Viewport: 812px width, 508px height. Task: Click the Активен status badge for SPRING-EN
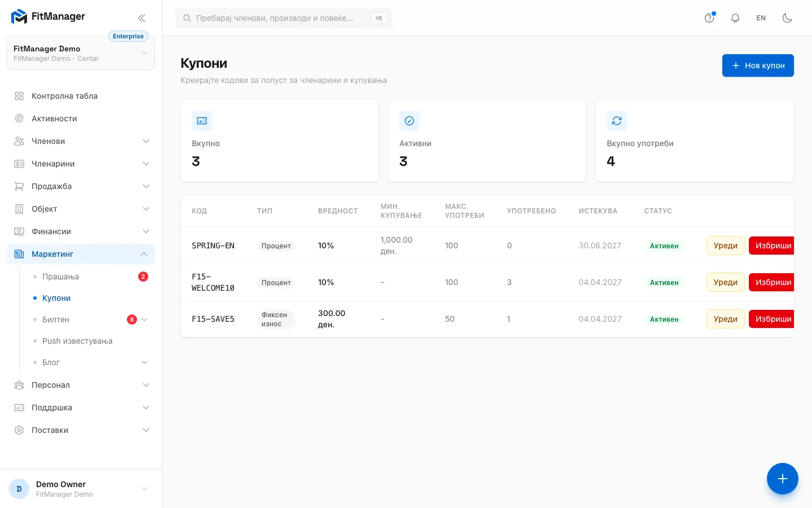point(664,246)
